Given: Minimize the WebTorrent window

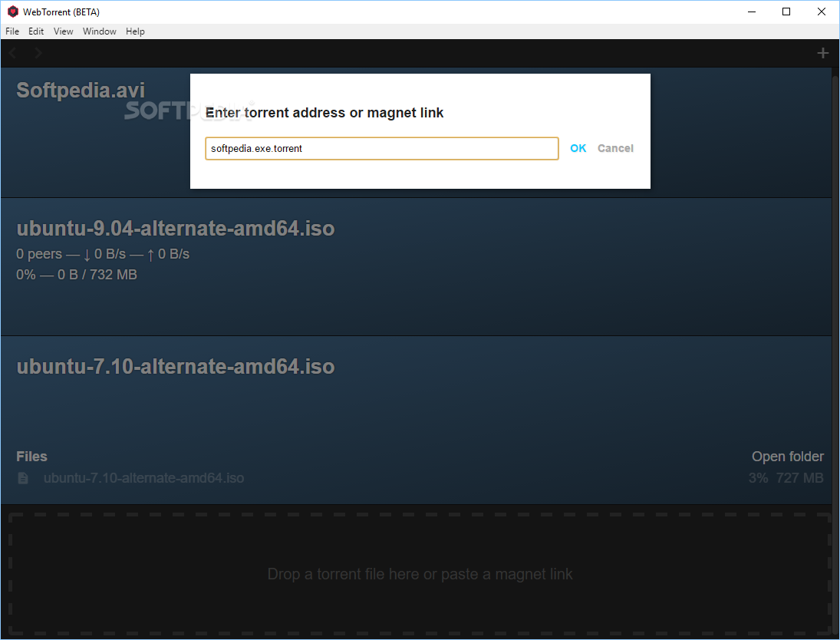Looking at the screenshot, I should [x=752, y=12].
